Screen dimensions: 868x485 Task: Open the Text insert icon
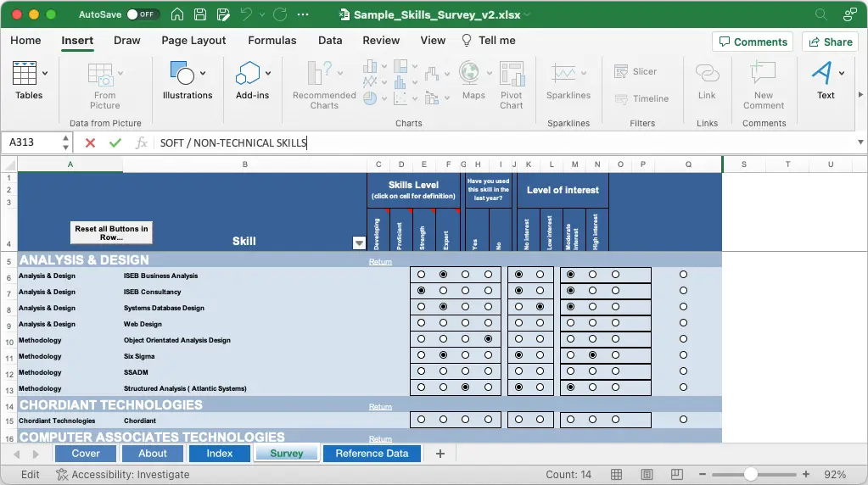pyautogui.click(x=821, y=73)
